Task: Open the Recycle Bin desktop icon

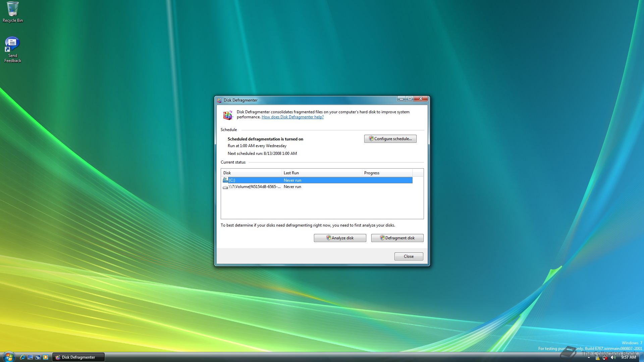Action: point(13,12)
